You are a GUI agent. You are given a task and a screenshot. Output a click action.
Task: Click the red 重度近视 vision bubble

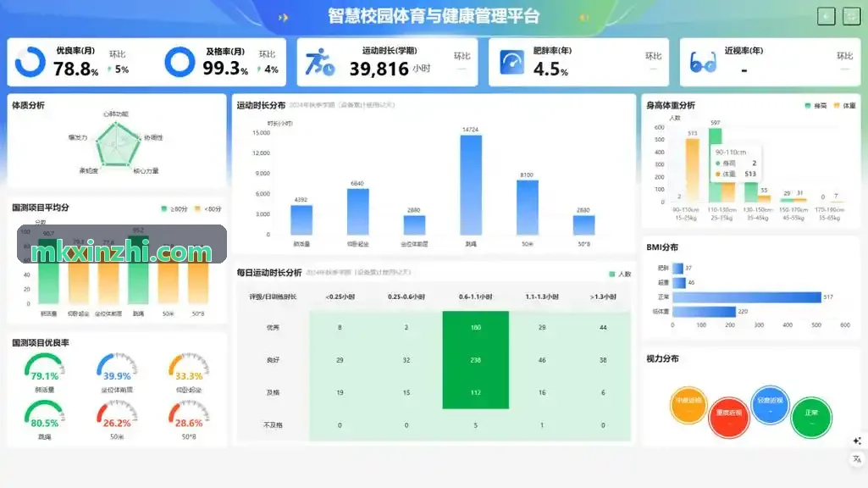tap(728, 417)
